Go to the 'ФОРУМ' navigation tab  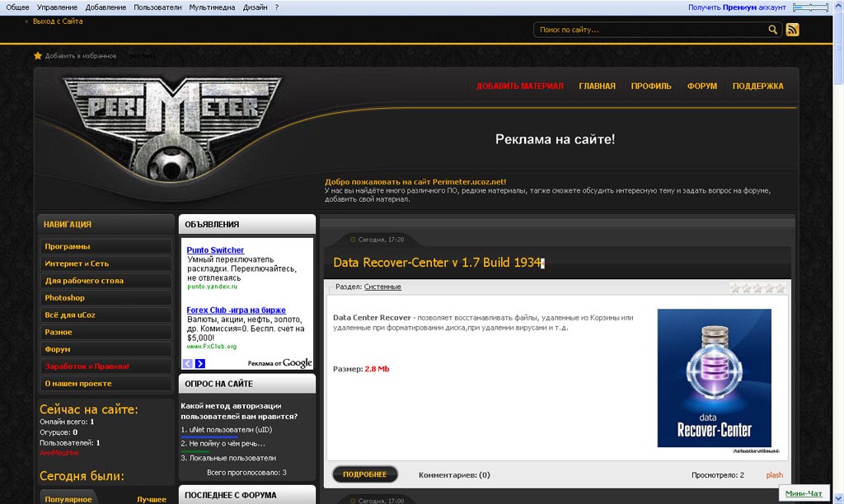pos(702,86)
